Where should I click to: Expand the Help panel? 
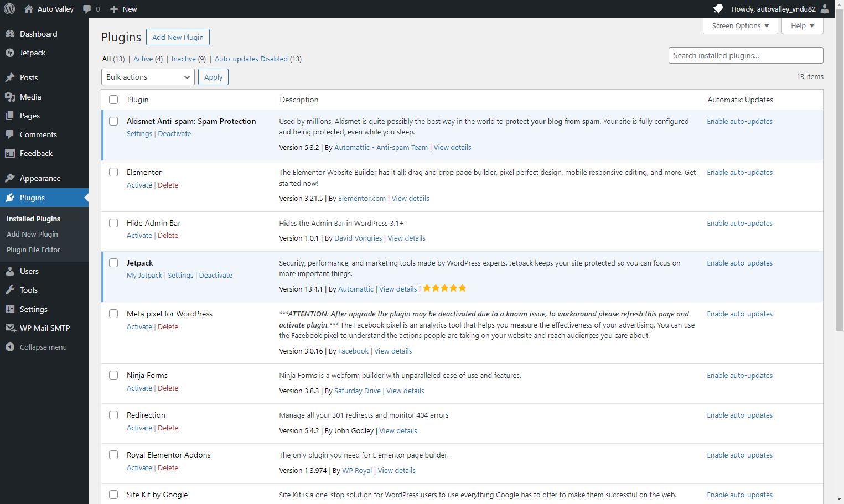[x=802, y=25]
